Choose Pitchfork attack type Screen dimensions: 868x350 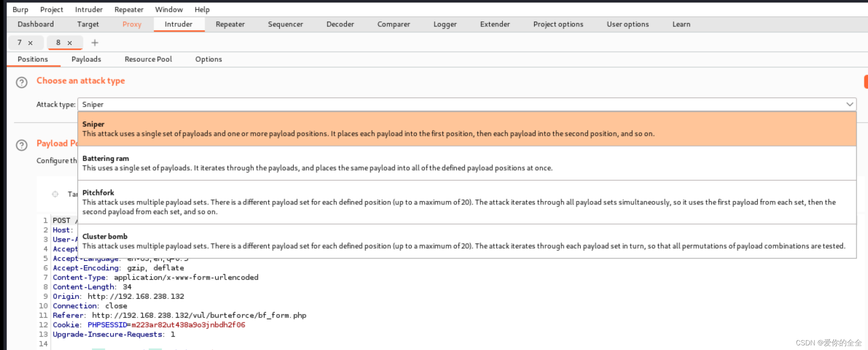[x=467, y=202]
